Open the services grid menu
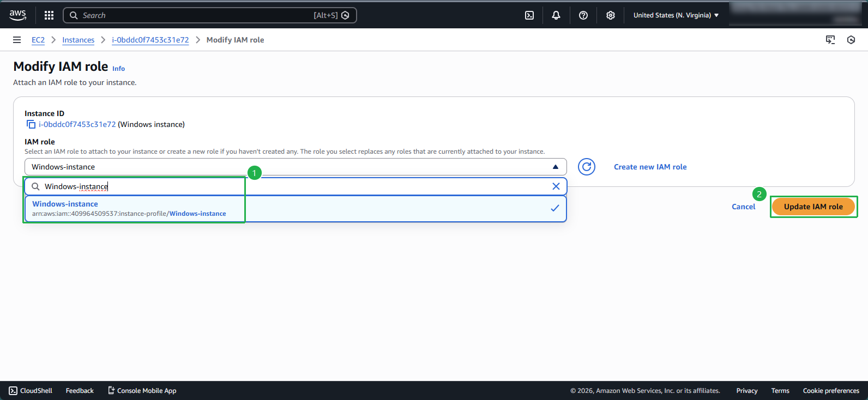This screenshot has height=400, width=868. click(x=49, y=15)
